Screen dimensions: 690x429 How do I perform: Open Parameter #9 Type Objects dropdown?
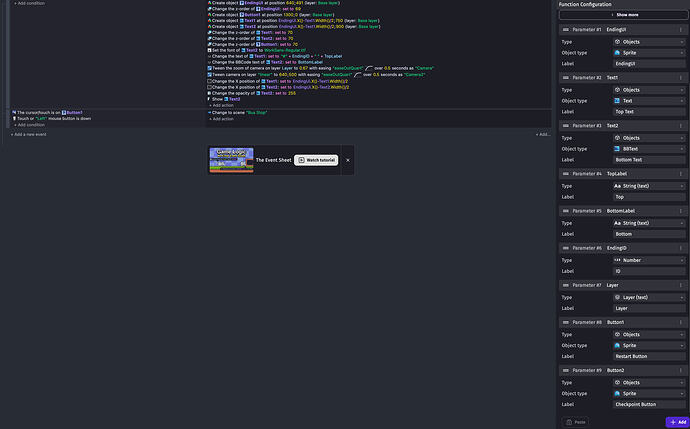click(x=649, y=383)
